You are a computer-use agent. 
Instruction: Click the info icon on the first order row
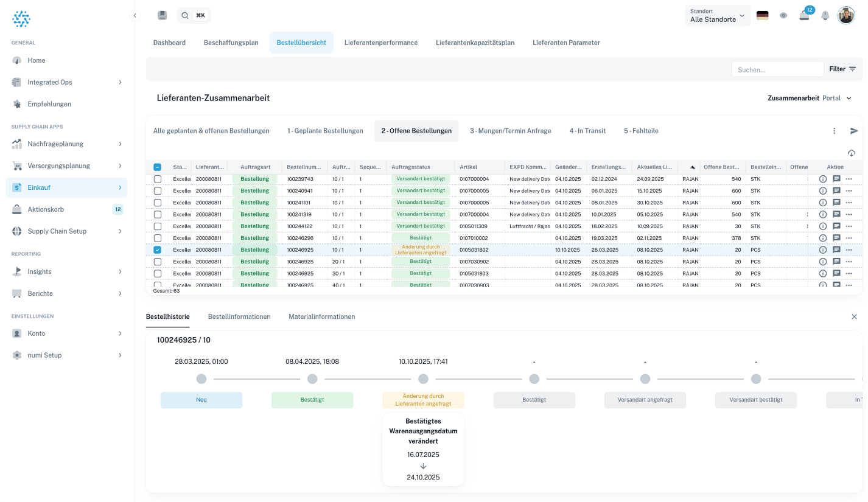point(823,179)
